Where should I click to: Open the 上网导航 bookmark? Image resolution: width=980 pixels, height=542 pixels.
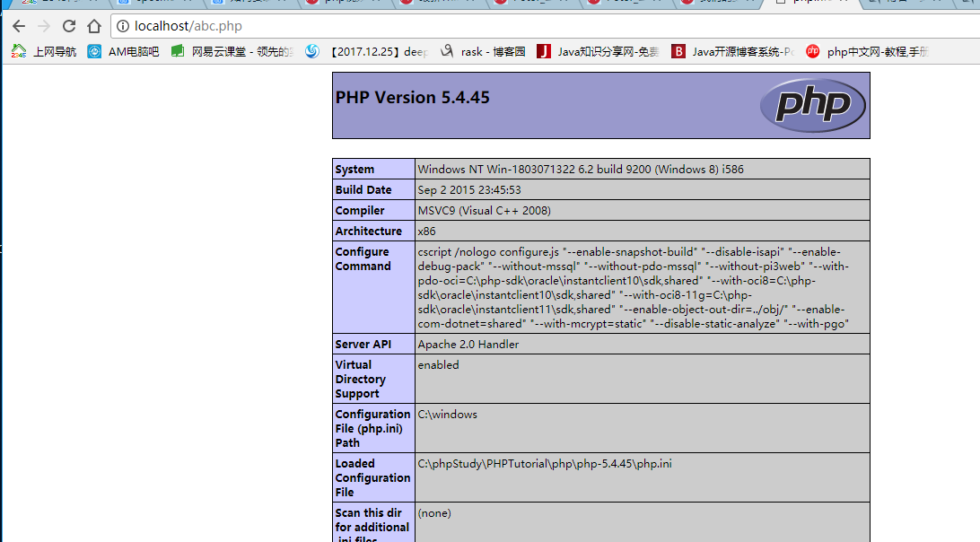point(44,51)
